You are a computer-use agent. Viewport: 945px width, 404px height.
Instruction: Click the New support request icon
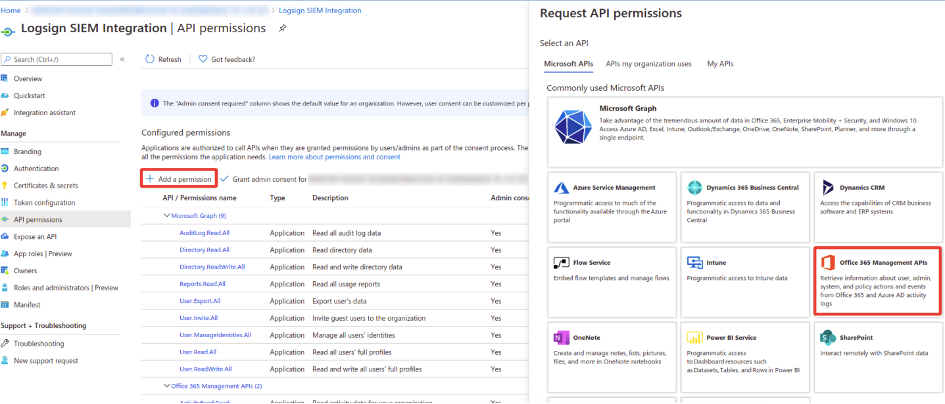coord(5,361)
